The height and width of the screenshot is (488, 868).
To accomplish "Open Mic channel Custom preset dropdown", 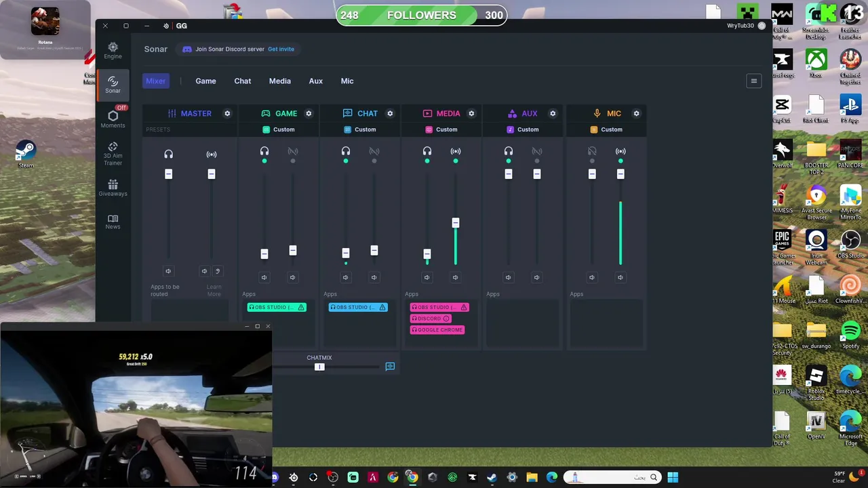I will point(606,129).
